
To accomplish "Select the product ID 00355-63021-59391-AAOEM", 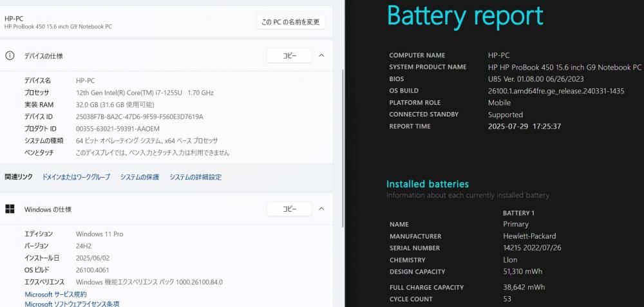I will coord(117,129).
